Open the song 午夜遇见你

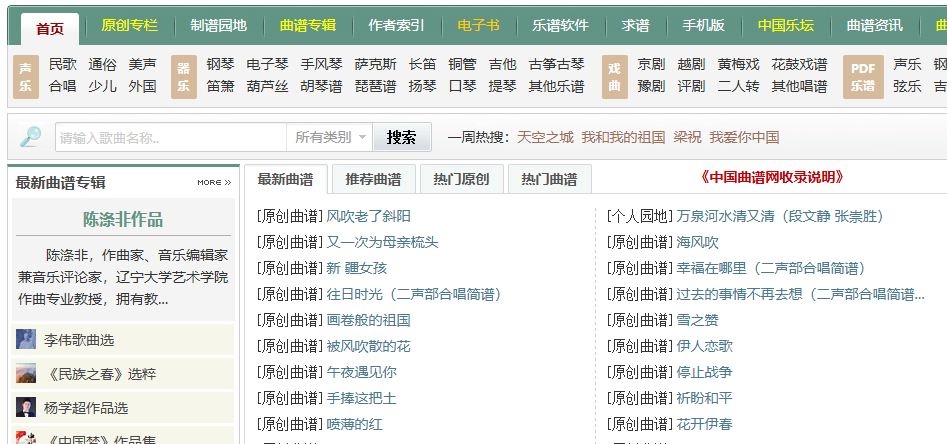[361, 372]
